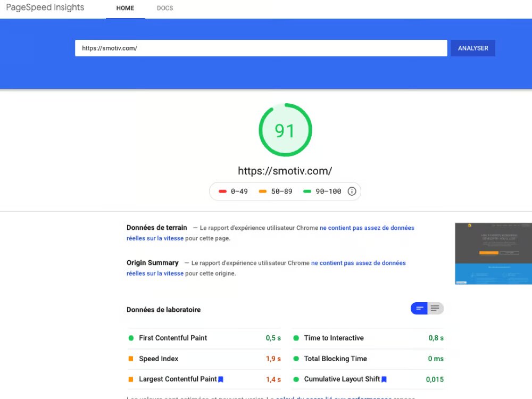Click the Cumulative Layout Shift label
Screen dimensions: 532x399
pyautogui.click(x=342, y=379)
